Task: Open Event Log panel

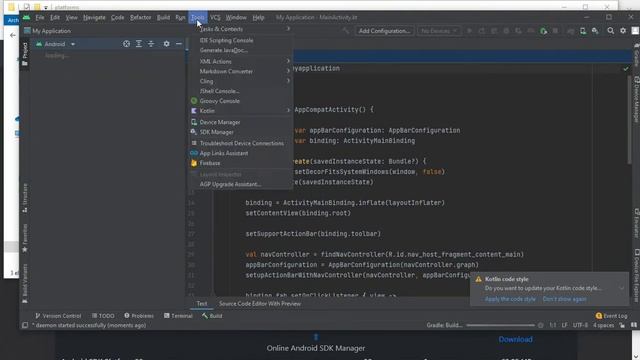Action: [611, 316]
